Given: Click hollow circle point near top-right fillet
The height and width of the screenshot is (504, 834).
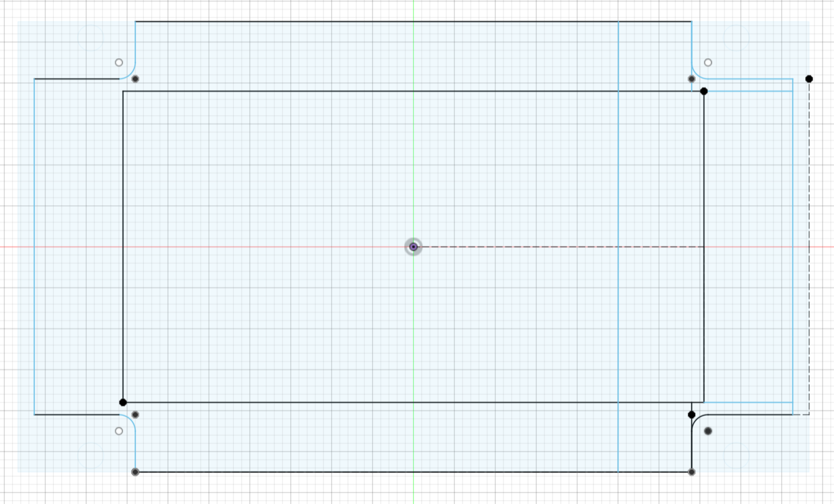Looking at the screenshot, I should [x=708, y=62].
